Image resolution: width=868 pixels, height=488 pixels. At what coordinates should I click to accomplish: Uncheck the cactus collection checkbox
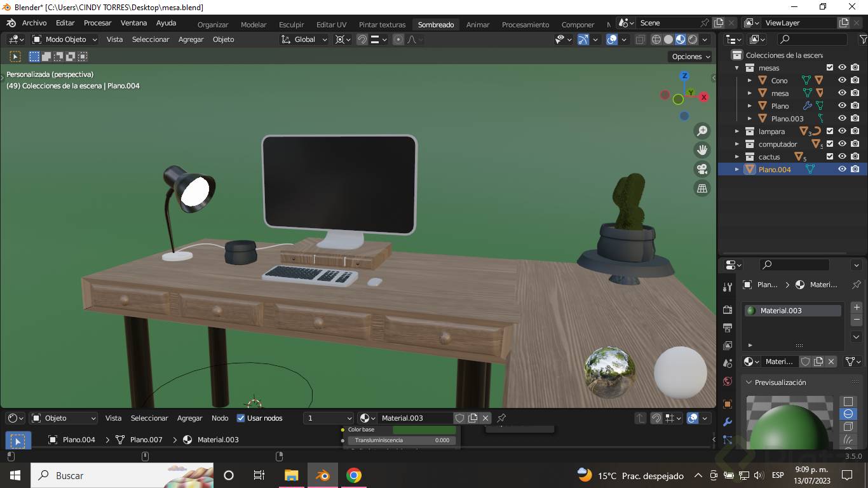click(x=830, y=156)
